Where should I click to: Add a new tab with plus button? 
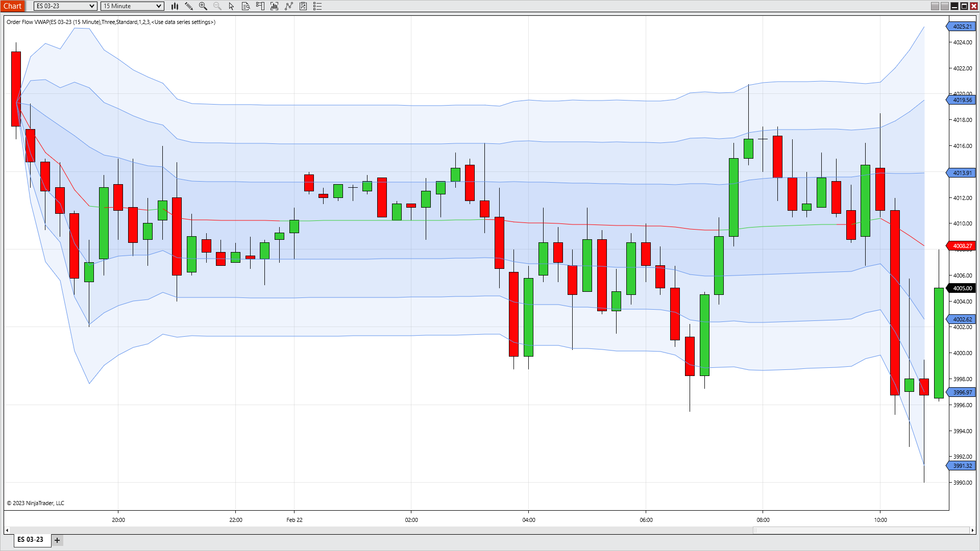pyautogui.click(x=57, y=540)
